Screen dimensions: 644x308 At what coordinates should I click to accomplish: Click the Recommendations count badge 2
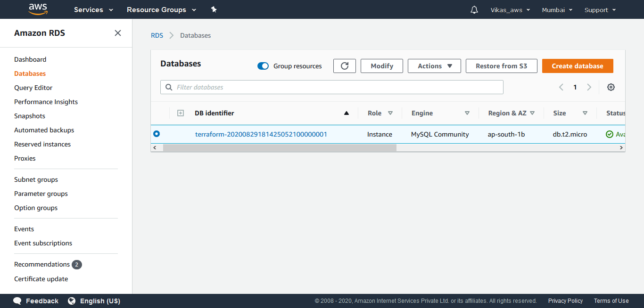point(77,265)
